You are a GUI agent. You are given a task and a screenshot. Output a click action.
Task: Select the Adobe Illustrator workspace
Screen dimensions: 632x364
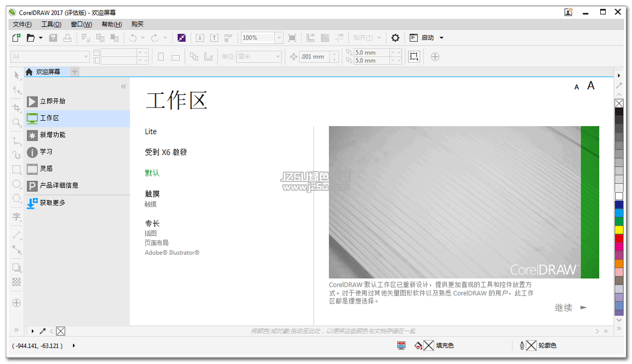pos(172,253)
